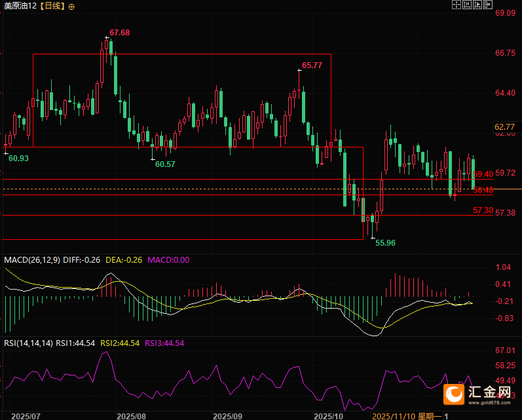Click the 2025/11/10 星期一 date marker
The height and width of the screenshot is (420, 522).
point(409,415)
